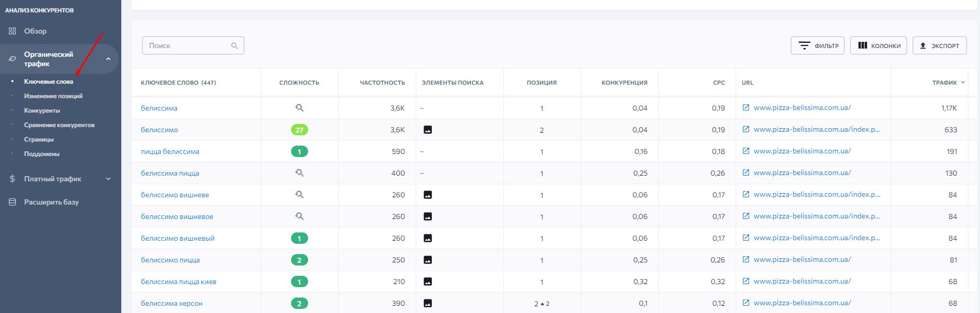Click difficulty magnifier for белиссимо вишневе
The height and width of the screenshot is (313, 980).
pyautogui.click(x=299, y=195)
